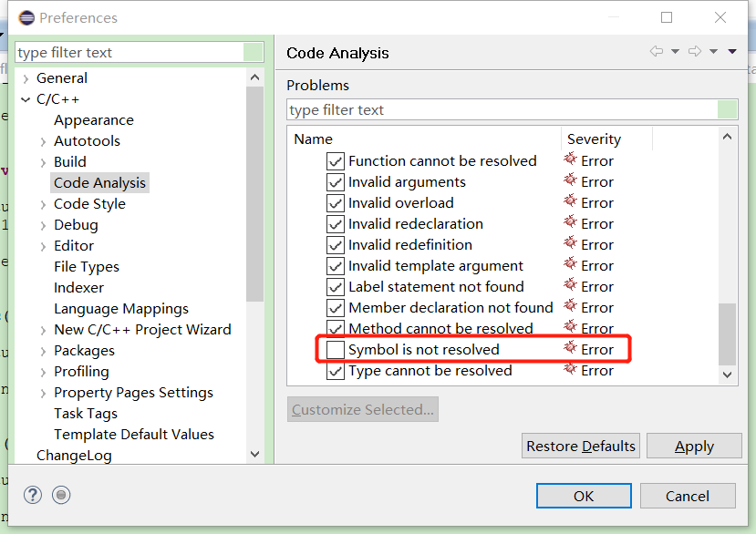The width and height of the screenshot is (756, 534).
Task: Expand the Build tree item
Action: 42,161
